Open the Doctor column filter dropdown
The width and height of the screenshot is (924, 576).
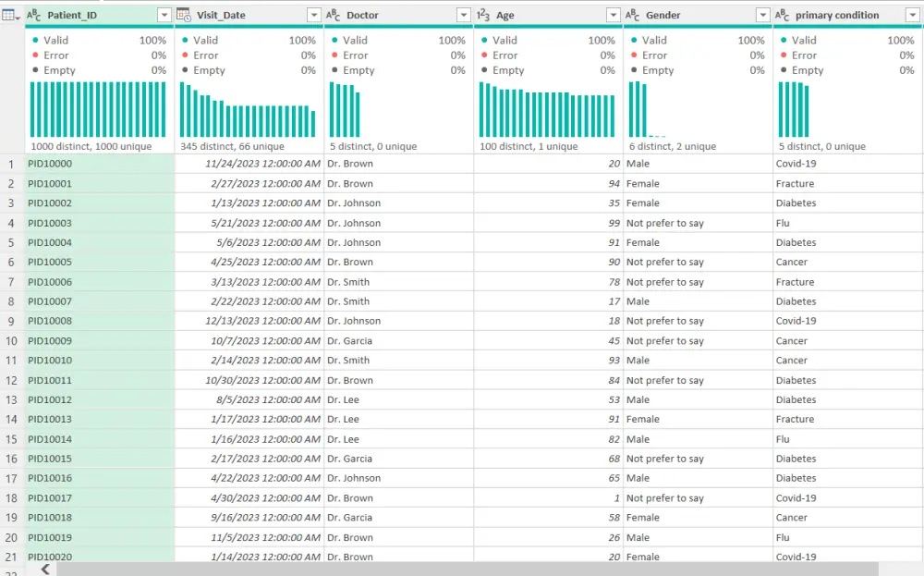[464, 15]
